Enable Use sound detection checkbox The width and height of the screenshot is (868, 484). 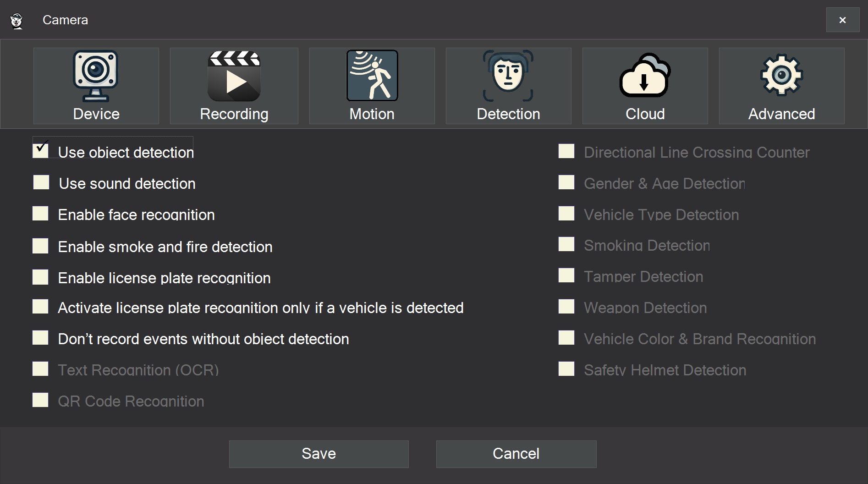coord(41,182)
